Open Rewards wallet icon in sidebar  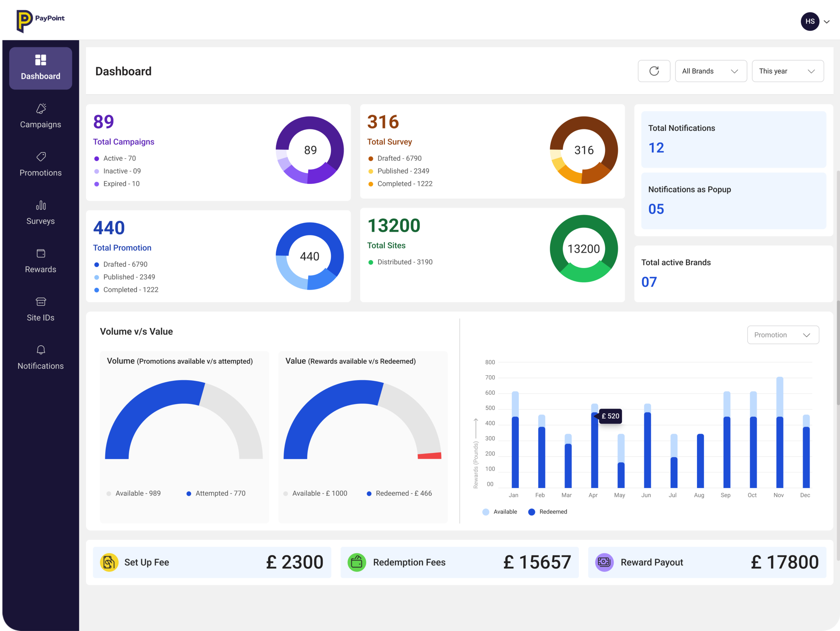41,253
